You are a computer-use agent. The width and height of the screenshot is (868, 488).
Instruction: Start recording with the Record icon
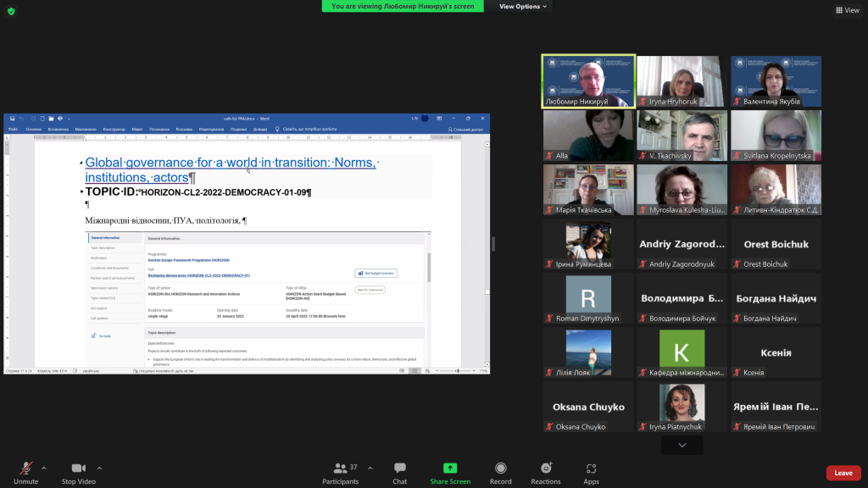click(500, 473)
